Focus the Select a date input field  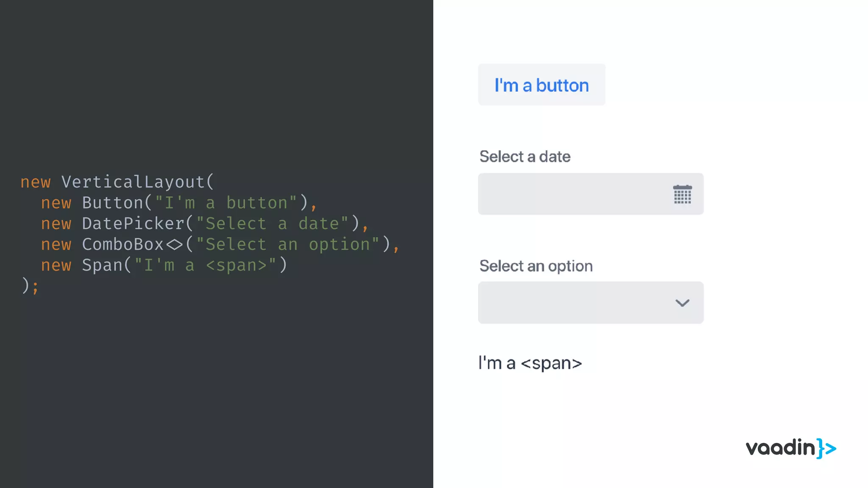coord(572,194)
